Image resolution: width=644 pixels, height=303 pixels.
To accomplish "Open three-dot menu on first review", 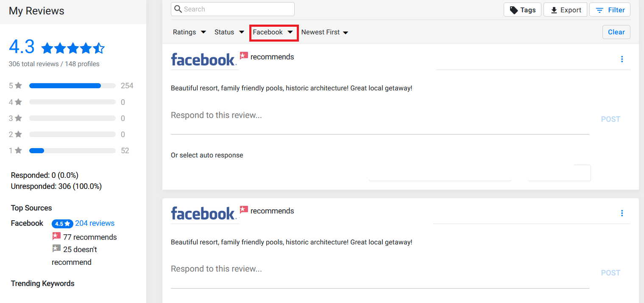I will [622, 59].
